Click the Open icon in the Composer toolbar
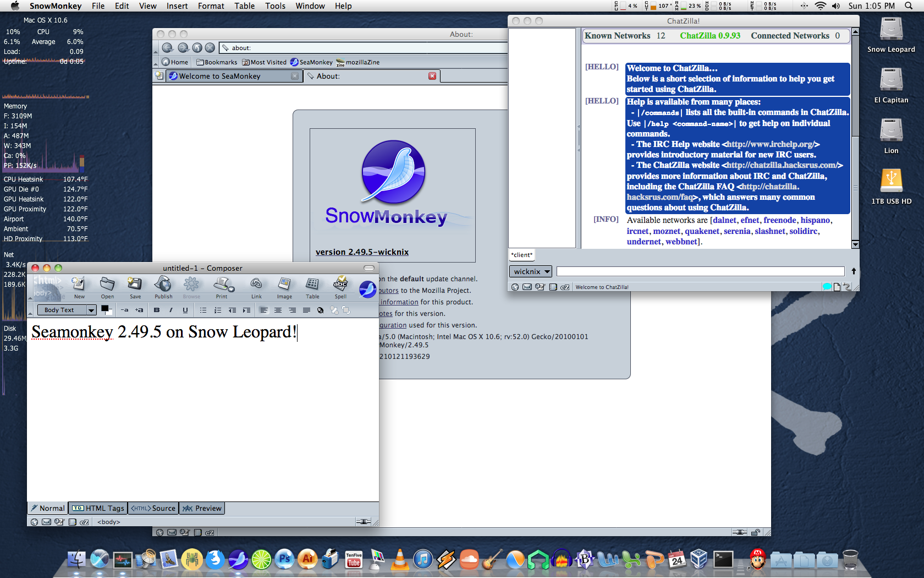Viewport: 924px width, 578px height. tap(107, 287)
